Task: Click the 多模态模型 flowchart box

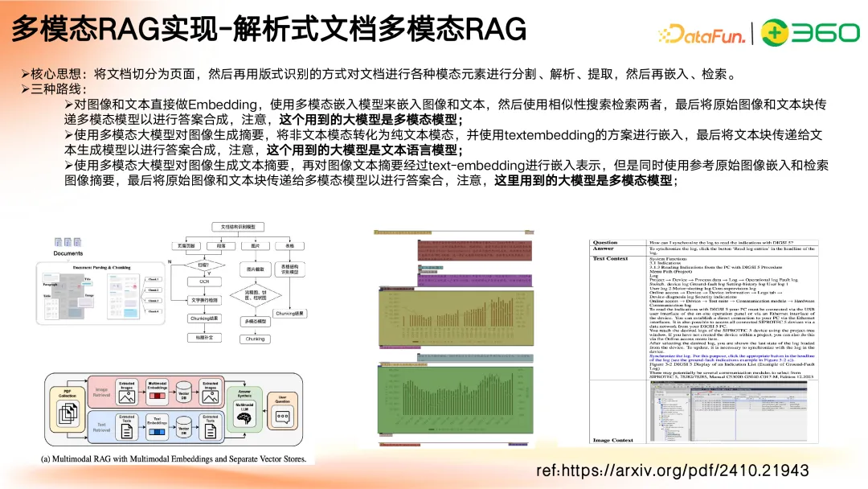Action: [256, 321]
